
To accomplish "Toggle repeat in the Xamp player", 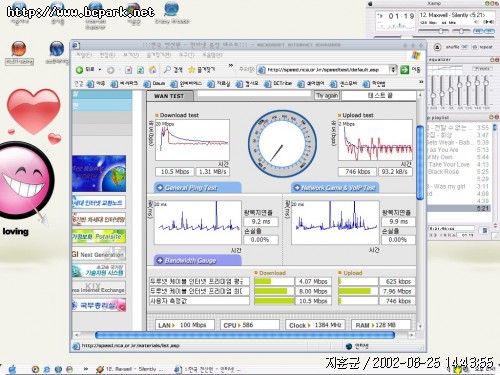I will tap(482, 47).
